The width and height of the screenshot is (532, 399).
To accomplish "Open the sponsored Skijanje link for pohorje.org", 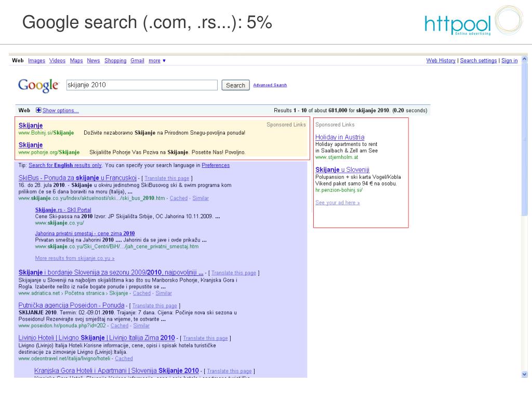I will [x=31, y=145].
